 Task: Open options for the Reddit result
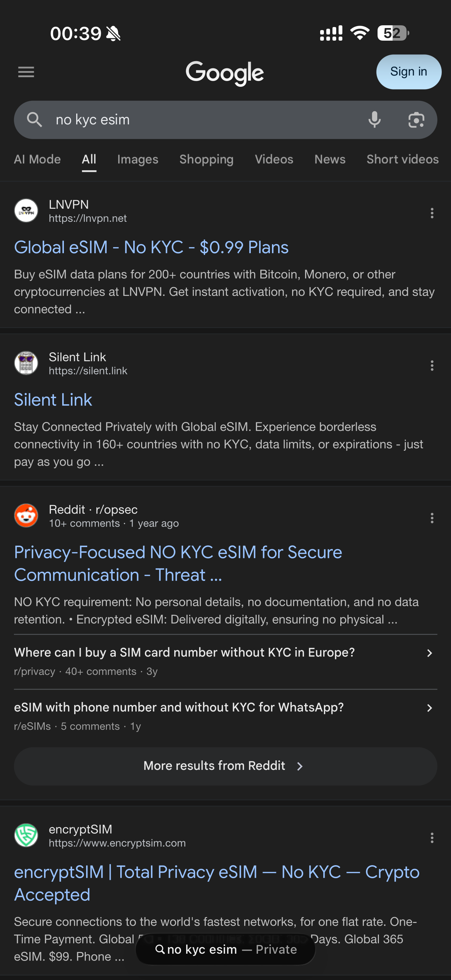432,518
